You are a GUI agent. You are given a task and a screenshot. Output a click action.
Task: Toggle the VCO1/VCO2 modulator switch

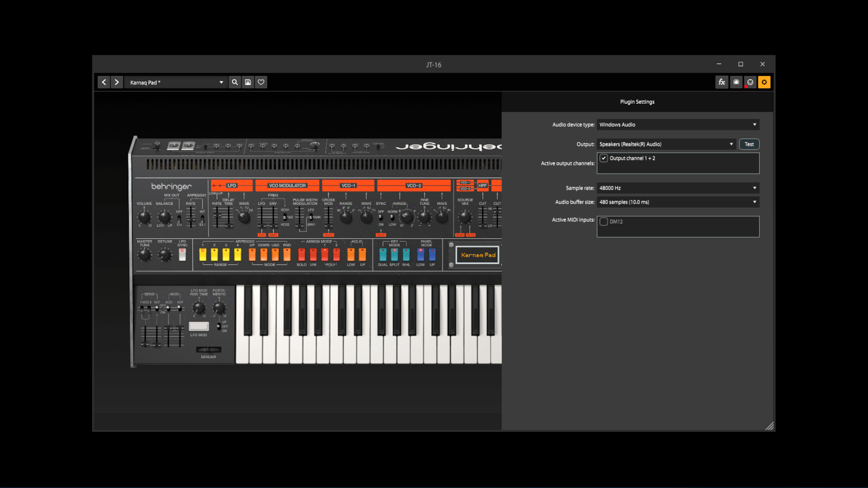click(x=284, y=217)
